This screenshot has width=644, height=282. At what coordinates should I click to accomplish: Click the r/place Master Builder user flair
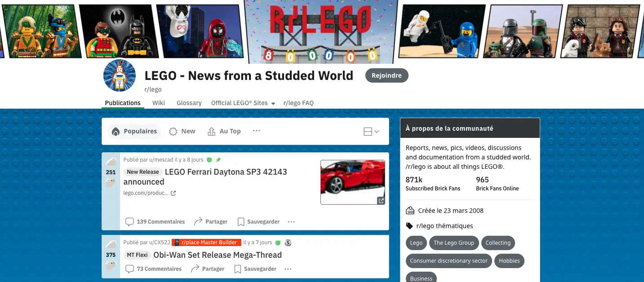pos(206,242)
